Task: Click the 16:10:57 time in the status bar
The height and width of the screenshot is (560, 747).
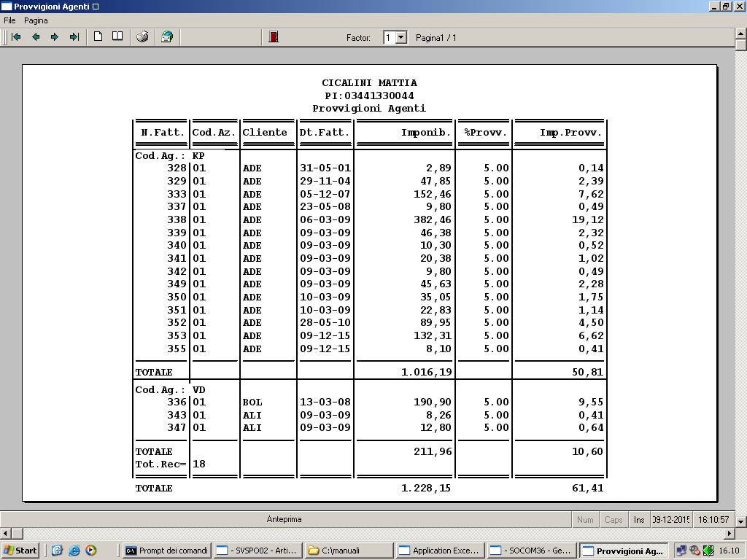Action: click(713, 519)
